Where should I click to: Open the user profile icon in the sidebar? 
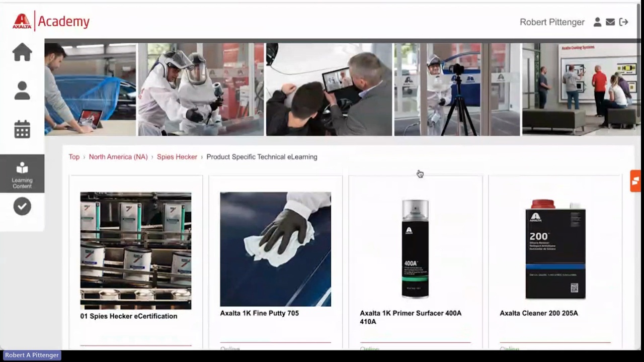pyautogui.click(x=22, y=90)
